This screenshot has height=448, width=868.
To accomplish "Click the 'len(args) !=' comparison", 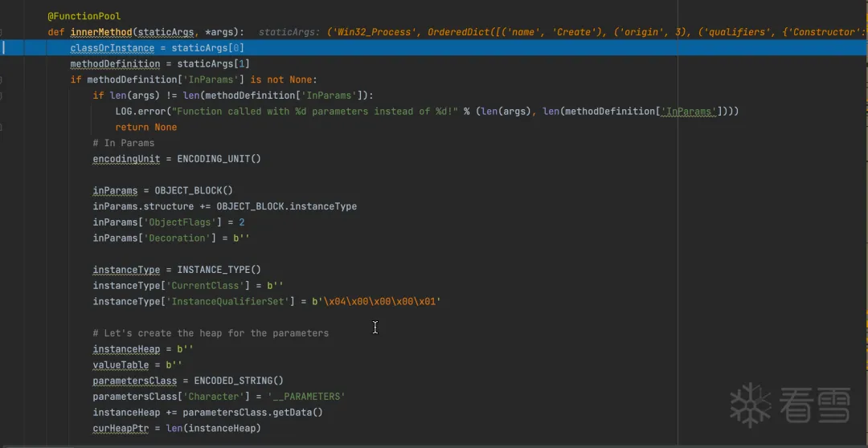I will tap(143, 96).
